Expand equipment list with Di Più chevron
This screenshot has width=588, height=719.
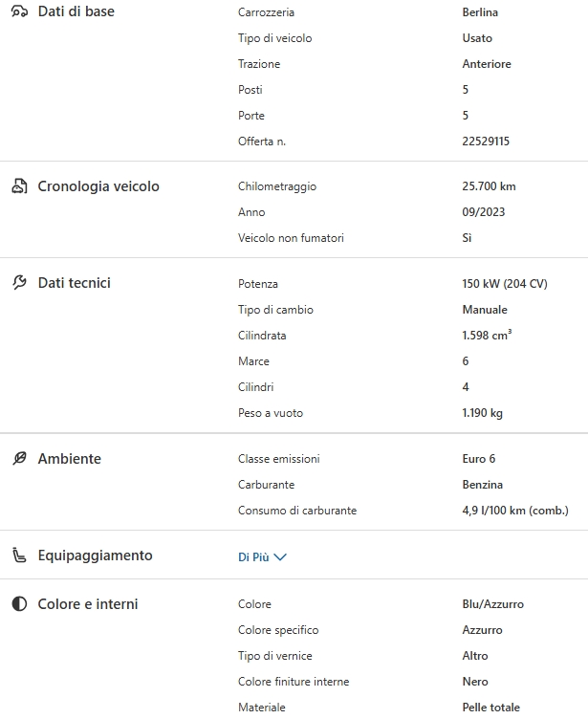[x=280, y=557]
